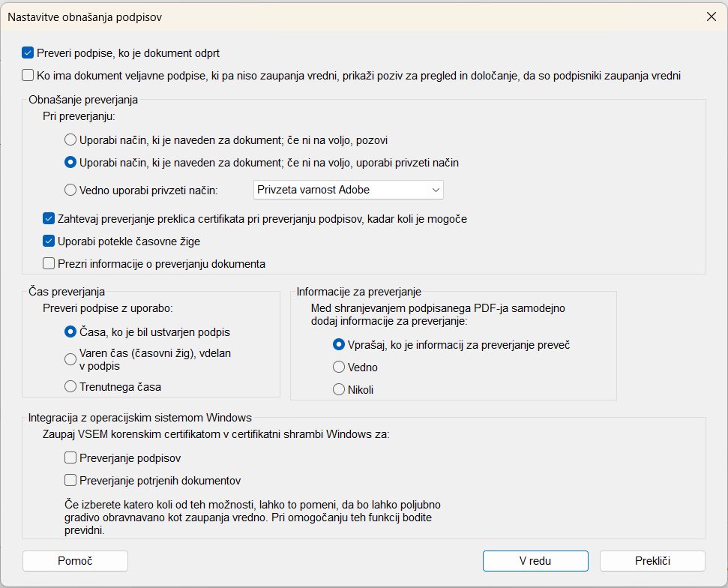
Task: Tick 'Preverjanje potrjenih dokumentov' checkbox
Action: pos(71,480)
